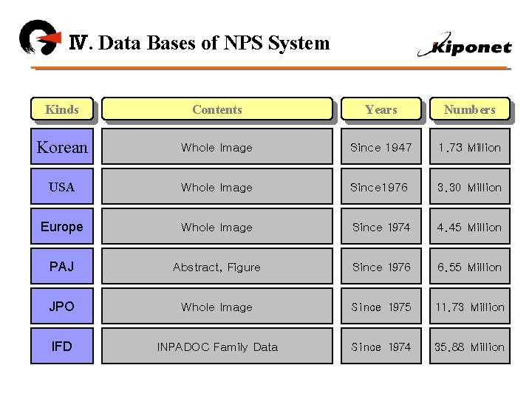
Task: Click the Kiponet logo at top right
Action: pos(465,45)
